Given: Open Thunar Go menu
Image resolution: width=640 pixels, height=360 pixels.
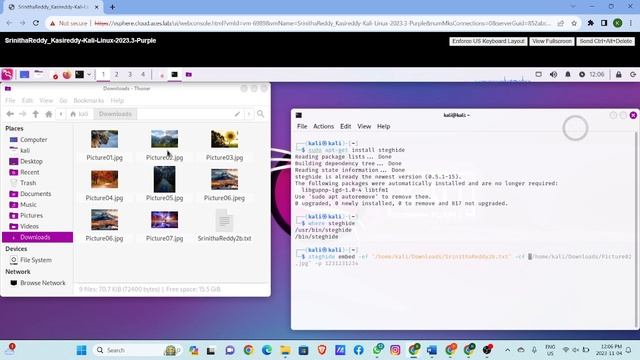Looking at the screenshot, I should [63, 100].
